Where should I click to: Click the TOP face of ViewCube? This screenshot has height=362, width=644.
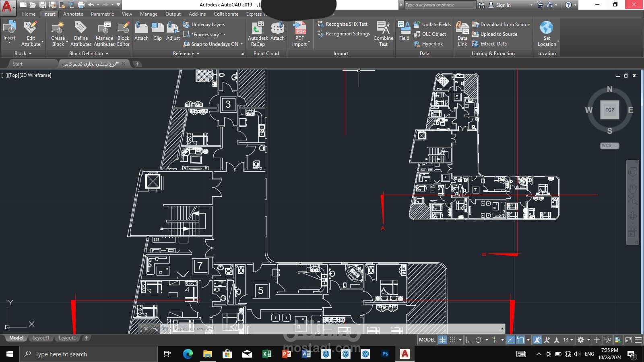[x=609, y=110]
